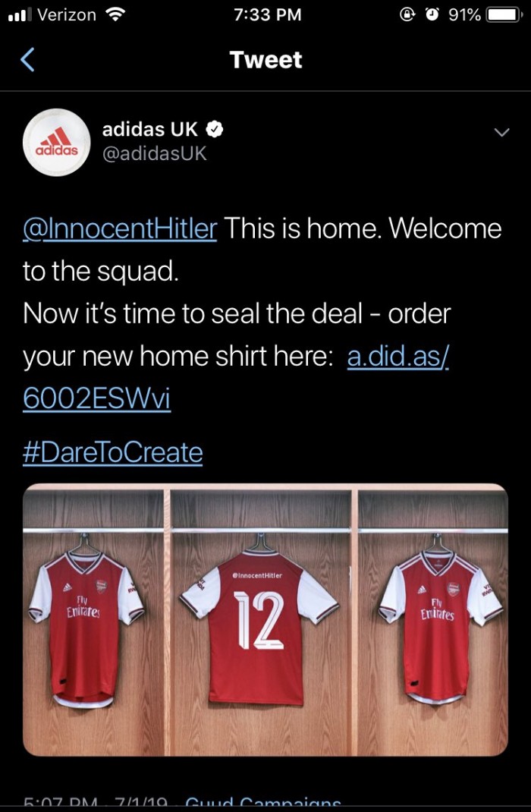Viewport: 531px width, 812px height.
Task: Tap the right Fly Emirates jersey in photo
Action: pyautogui.click(x=440, y=622)
